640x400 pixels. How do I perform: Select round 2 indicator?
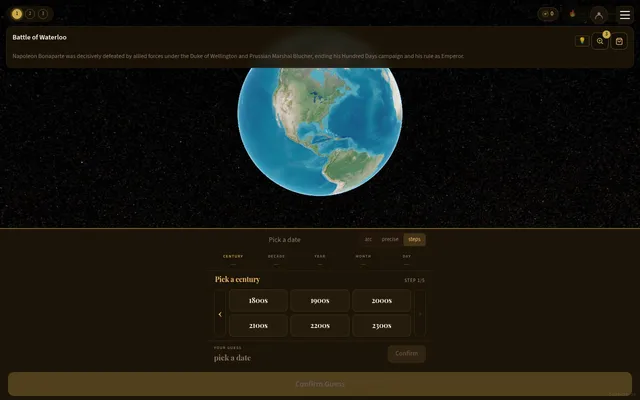pos(30,14)
